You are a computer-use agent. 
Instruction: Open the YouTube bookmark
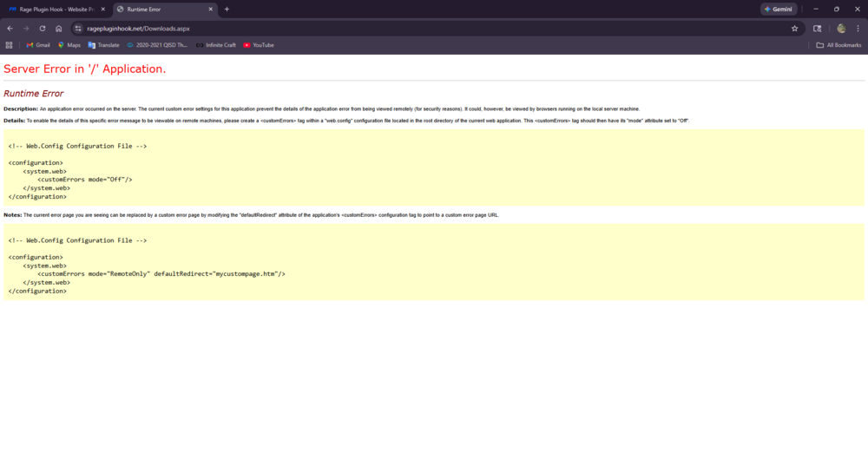click(x=259, y=45)
